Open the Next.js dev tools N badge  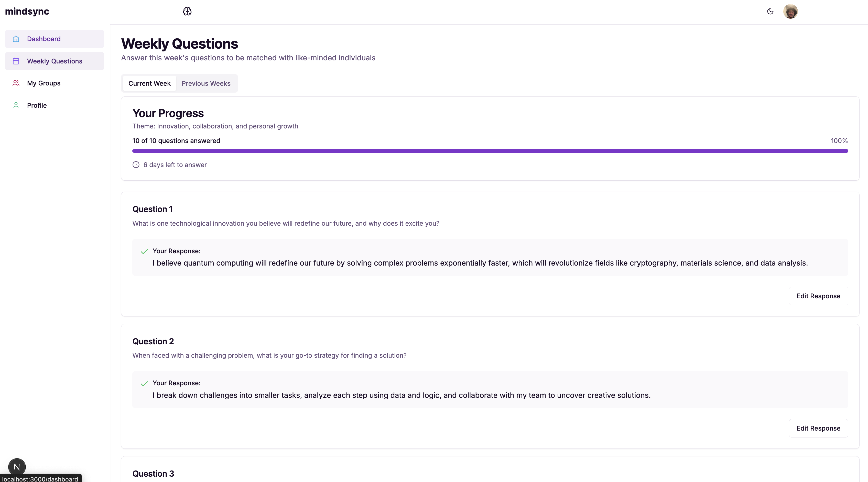tap(17, 467)
